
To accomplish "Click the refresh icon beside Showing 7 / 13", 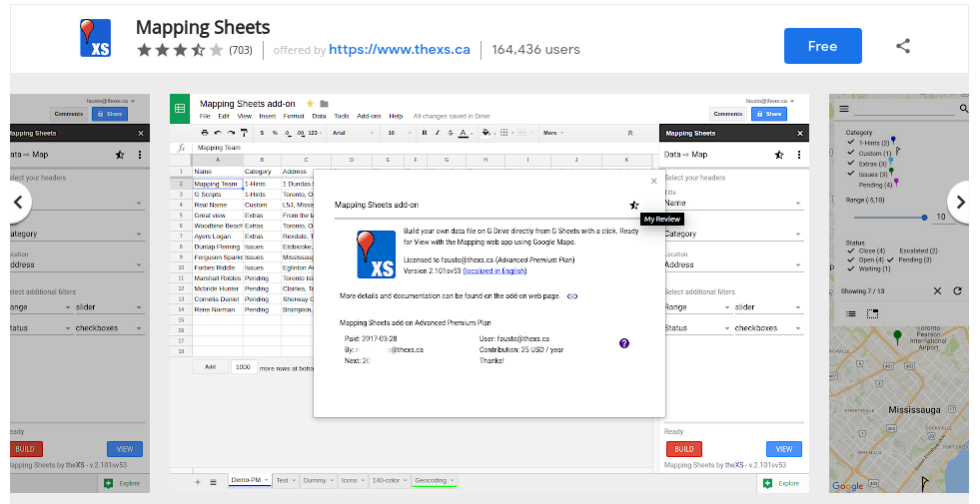I will tap(957, 291).
